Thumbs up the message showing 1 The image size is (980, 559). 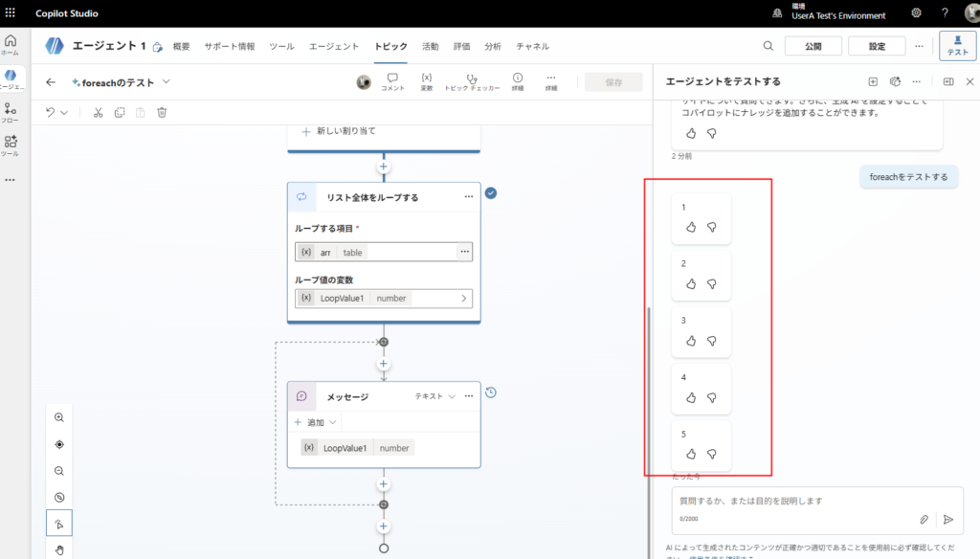click(691, 227)
